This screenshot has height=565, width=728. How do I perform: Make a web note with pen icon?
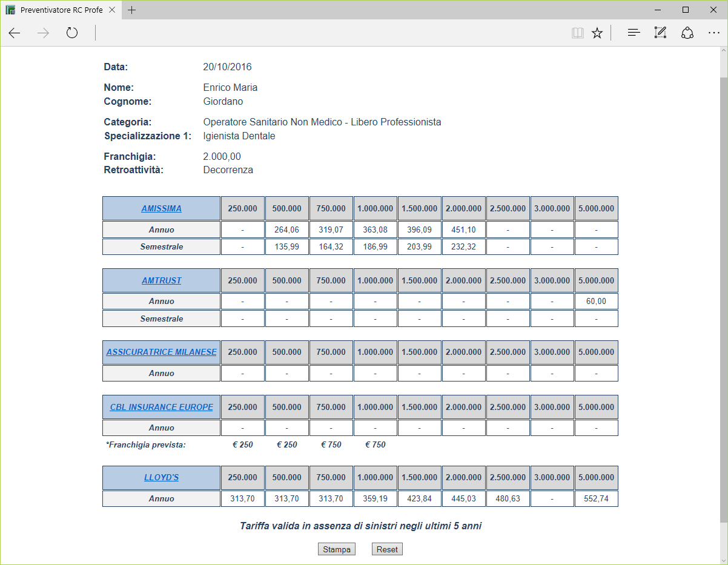coord(660,33)
